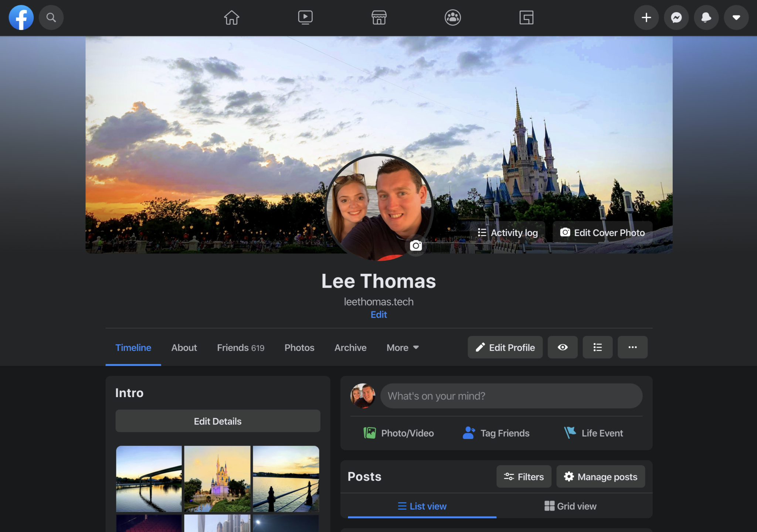The width and height of the screenshot is (757, 532).
Task: Click the castle photo thumbnail in Intro
Action: click(x=218, y=479)
